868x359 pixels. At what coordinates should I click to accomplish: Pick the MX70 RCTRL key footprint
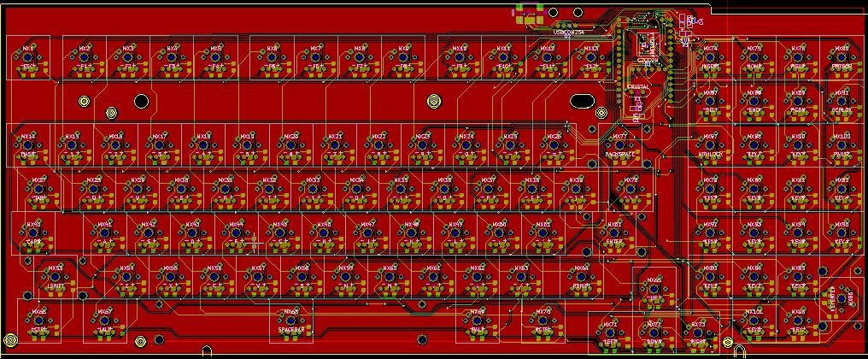coord(543,321)
